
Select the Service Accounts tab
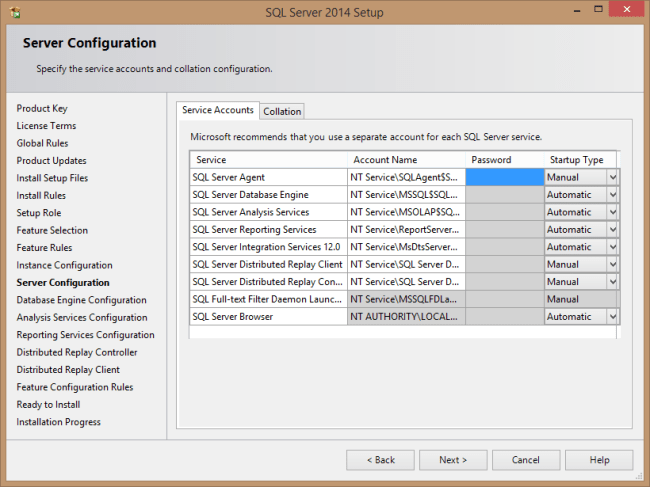[218, 110]
